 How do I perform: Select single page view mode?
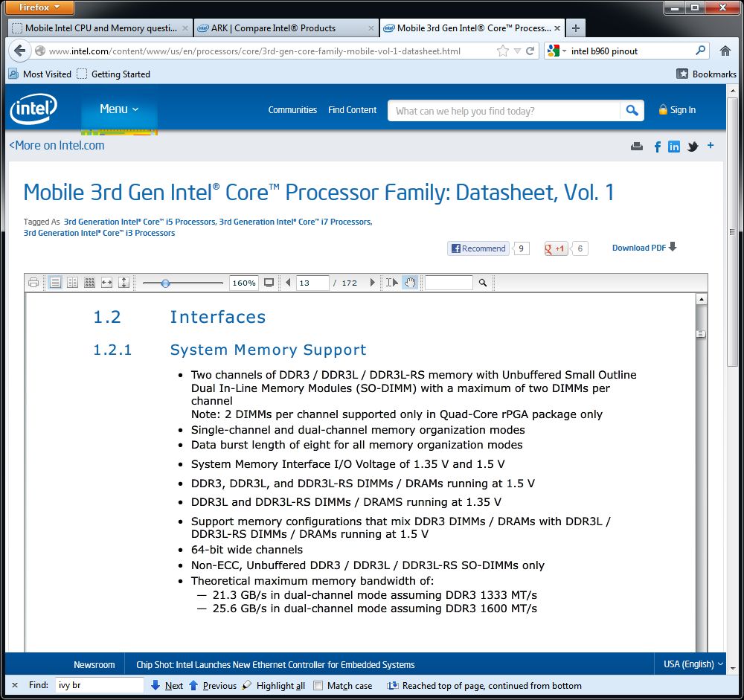coord(55,283)
